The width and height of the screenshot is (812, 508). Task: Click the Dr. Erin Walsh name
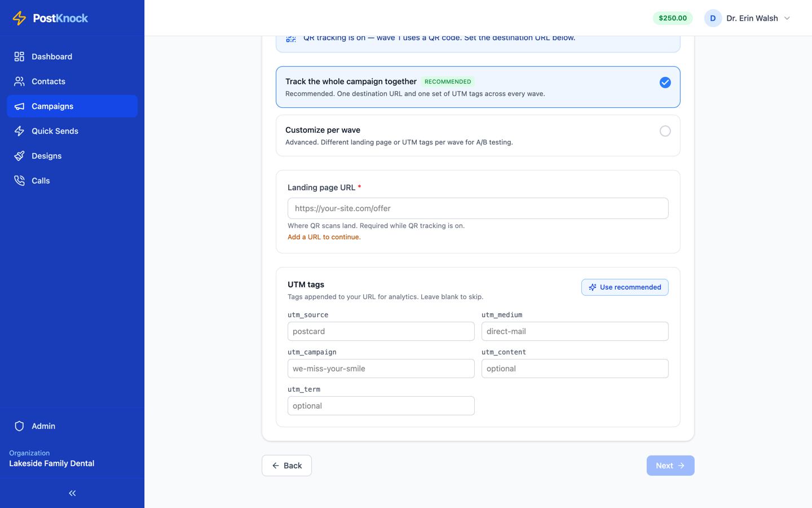(752, 18)
